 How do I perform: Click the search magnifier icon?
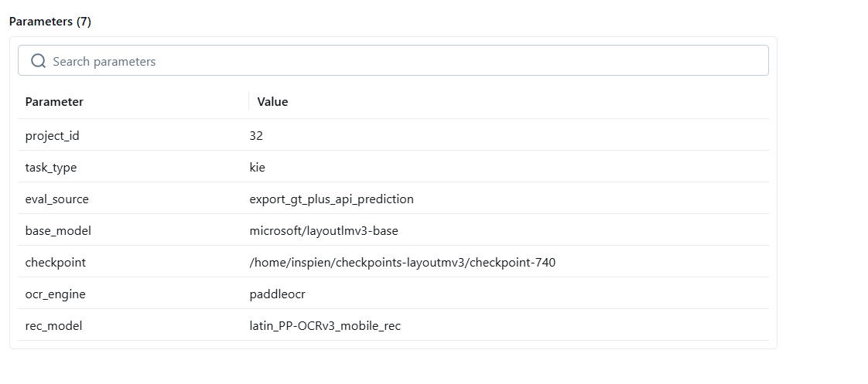coord(38,61)
